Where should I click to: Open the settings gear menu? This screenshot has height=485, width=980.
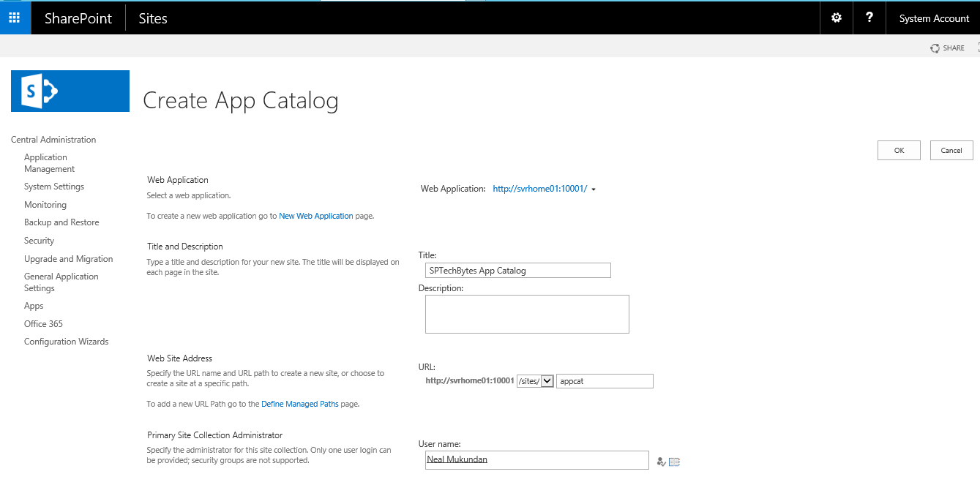click(837, 18)
